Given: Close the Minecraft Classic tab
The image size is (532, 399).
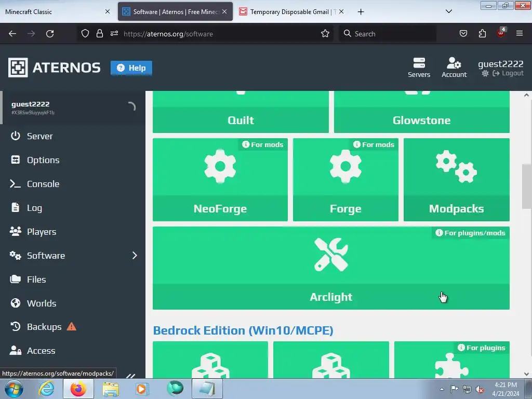Looking at the screenshot, I should click(x=107, y=12).
